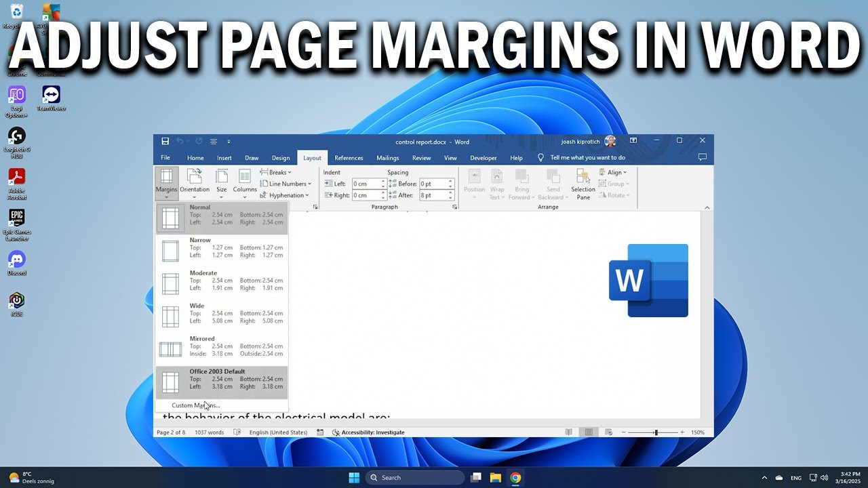Switch to the Draw tab
868x488 pixels.
[252, 158]
